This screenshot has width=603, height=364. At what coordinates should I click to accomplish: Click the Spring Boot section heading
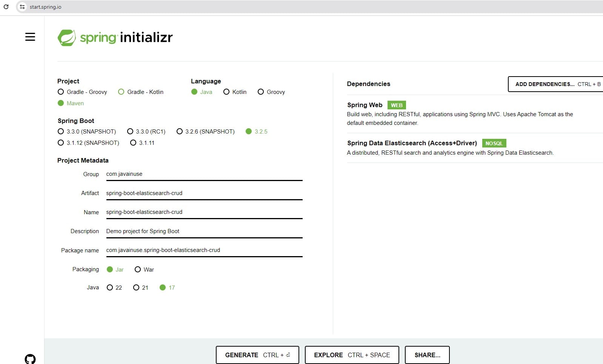[x=76, y=121]
